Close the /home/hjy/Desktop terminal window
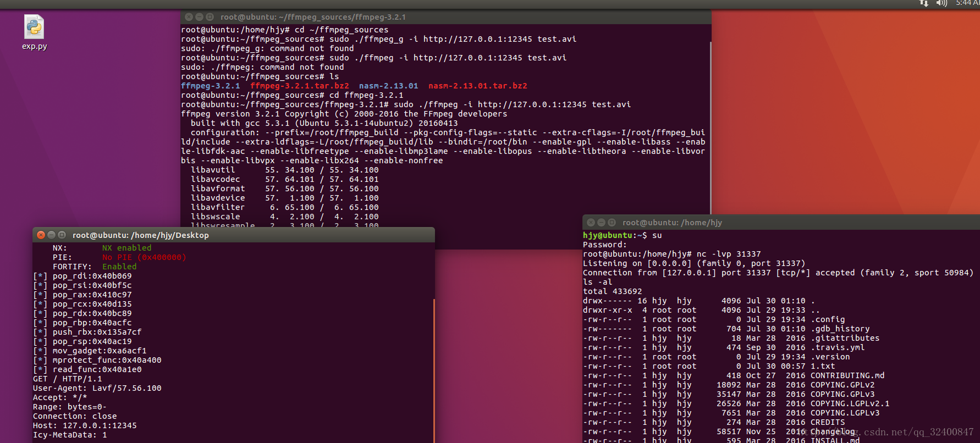Viewport: 980px width, 443px height. pos(41,235)
